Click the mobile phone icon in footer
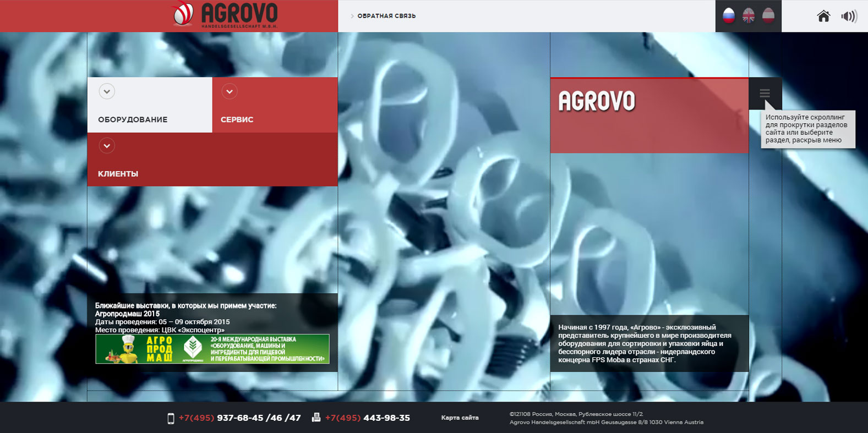 171,418
